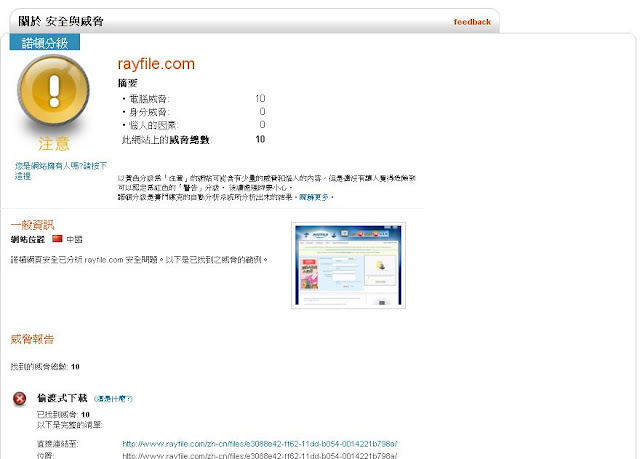Click the 偷渡式下載 threat heading
The image size is (640, 459).
62,398
